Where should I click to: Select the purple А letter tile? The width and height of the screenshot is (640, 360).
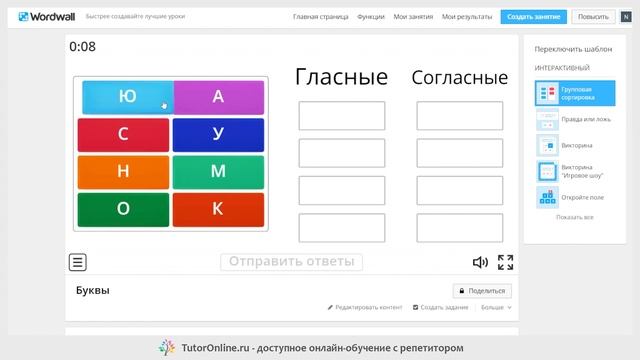(219, 97)
